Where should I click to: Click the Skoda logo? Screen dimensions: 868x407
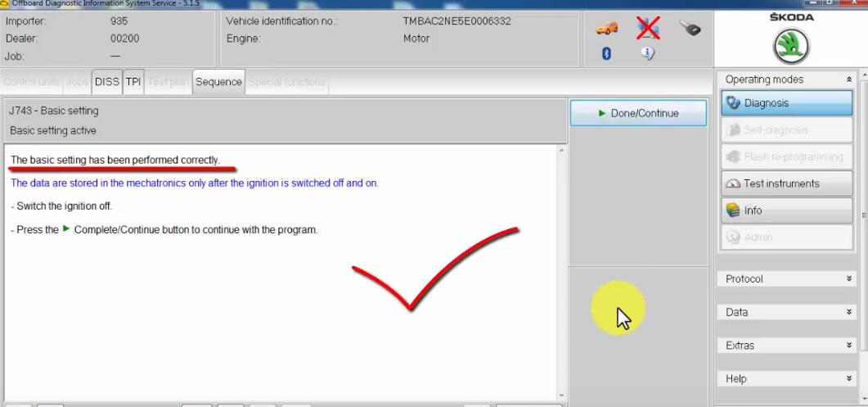(x=791, y=47)
